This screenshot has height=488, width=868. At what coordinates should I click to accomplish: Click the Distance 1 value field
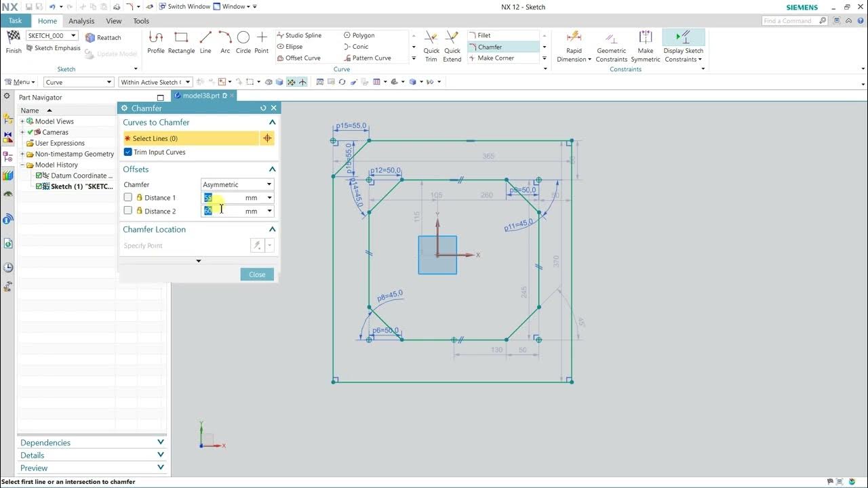233,198
